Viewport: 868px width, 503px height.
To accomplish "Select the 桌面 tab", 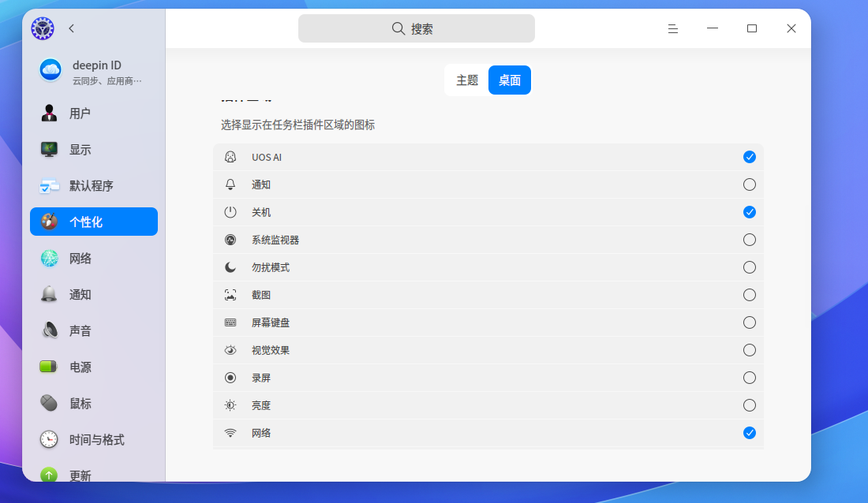I will click(x=509, y=80).
